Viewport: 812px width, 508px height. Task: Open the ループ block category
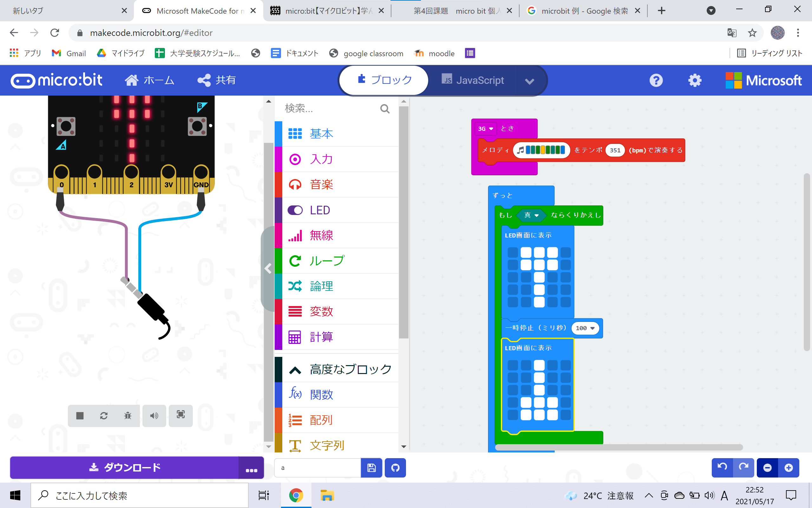tap(337, 261)
